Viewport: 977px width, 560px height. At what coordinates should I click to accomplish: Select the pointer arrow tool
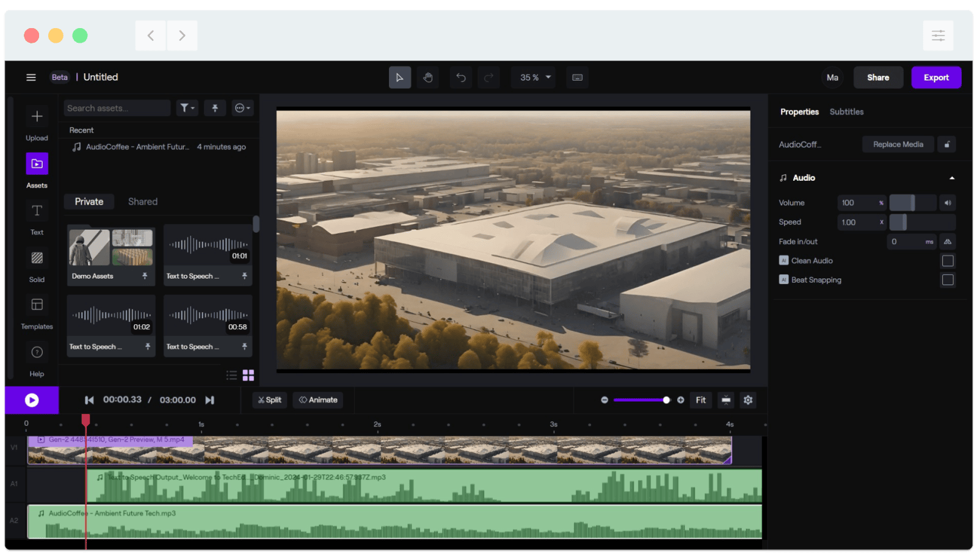(399, 78)
